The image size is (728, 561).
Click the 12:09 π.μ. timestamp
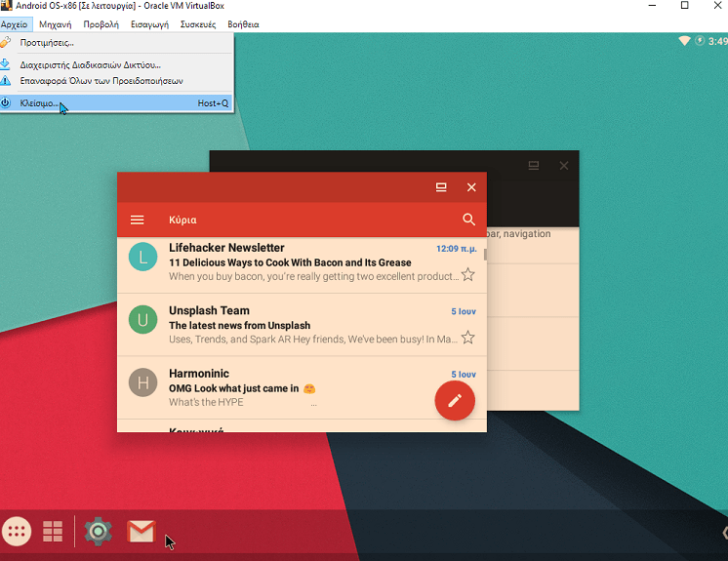pyautogui.click(x=457, y=249)
